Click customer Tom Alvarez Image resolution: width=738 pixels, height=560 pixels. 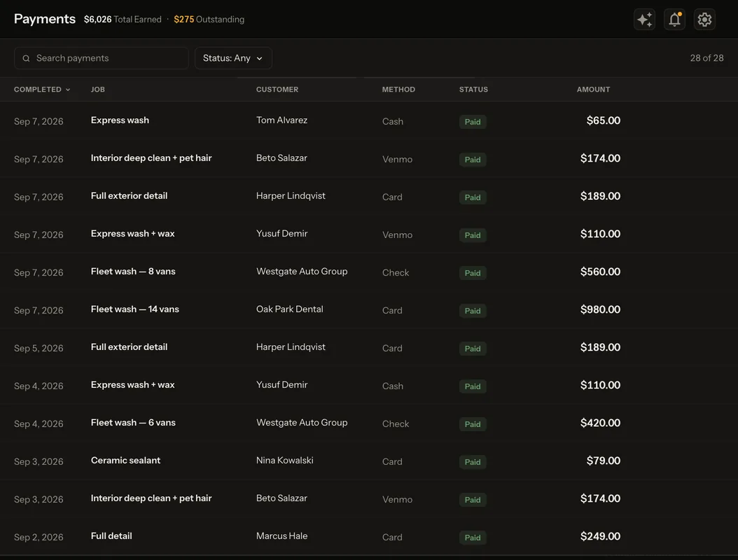pos(282,120)
